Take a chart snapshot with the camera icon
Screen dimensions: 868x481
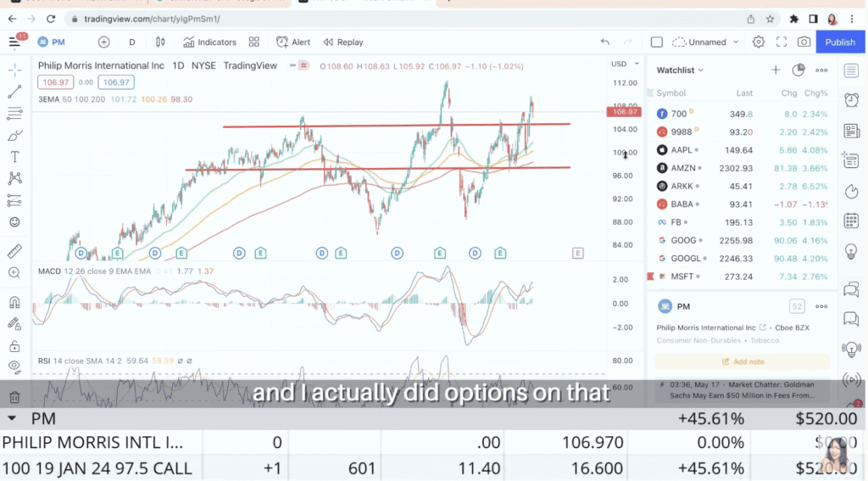click(x=804, y=42)
